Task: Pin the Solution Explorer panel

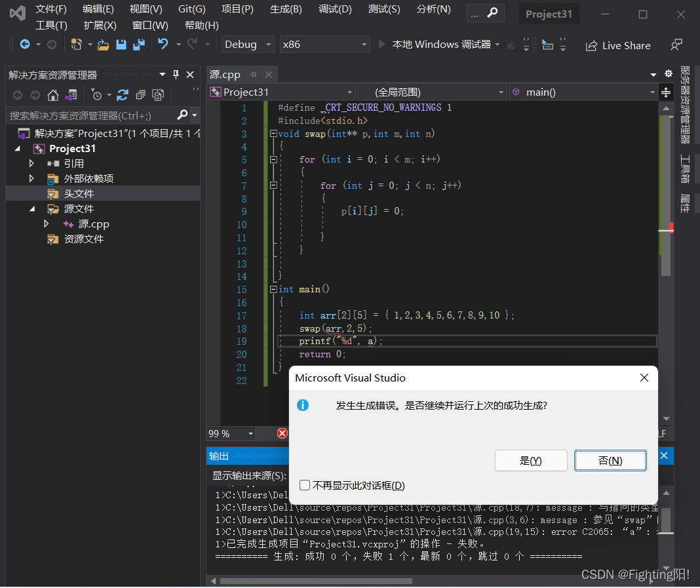Action: pyautogui.click(x=176, y=75)
